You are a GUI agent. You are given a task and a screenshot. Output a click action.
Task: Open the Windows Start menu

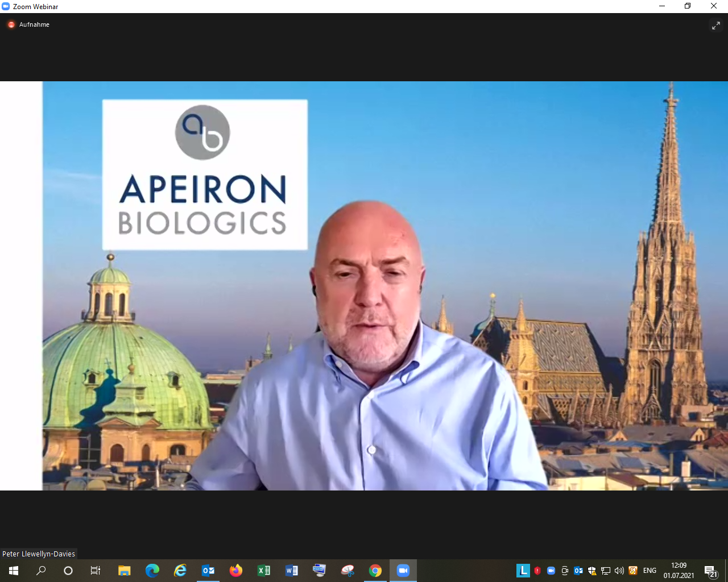point(14,571)
